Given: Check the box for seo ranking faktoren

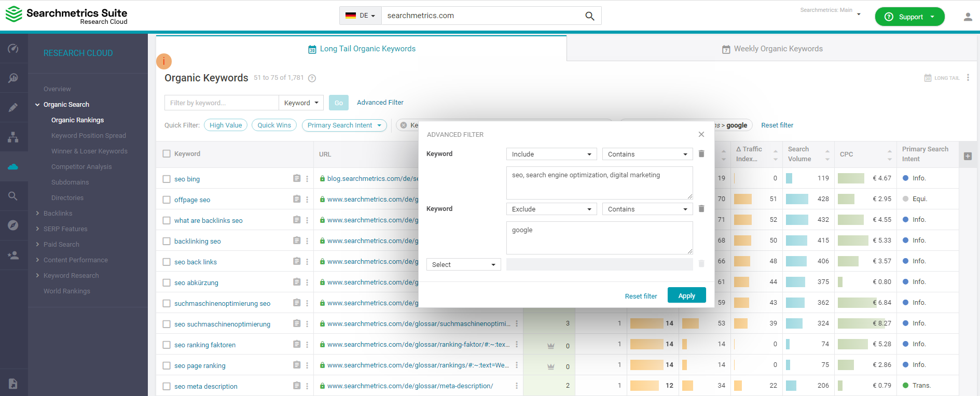Looking at the screenshot, I should (x=167, y=345).
